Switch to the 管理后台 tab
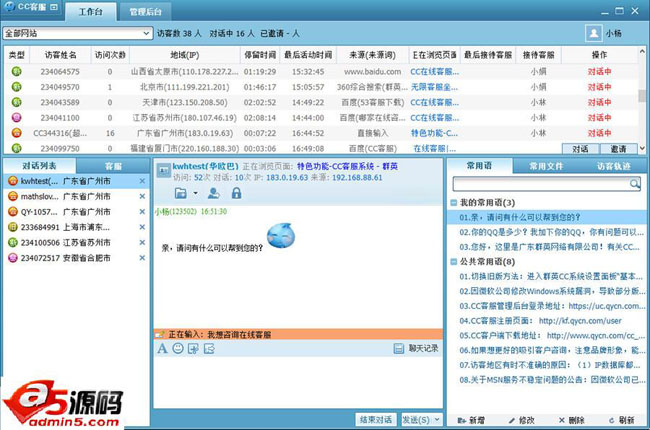Image resolution: width=650 pixels, height=430 pixels. pos(148,12)
